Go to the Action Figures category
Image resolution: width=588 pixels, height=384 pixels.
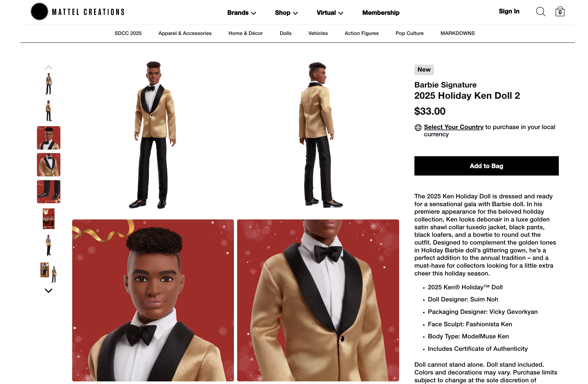pos(362,33)
